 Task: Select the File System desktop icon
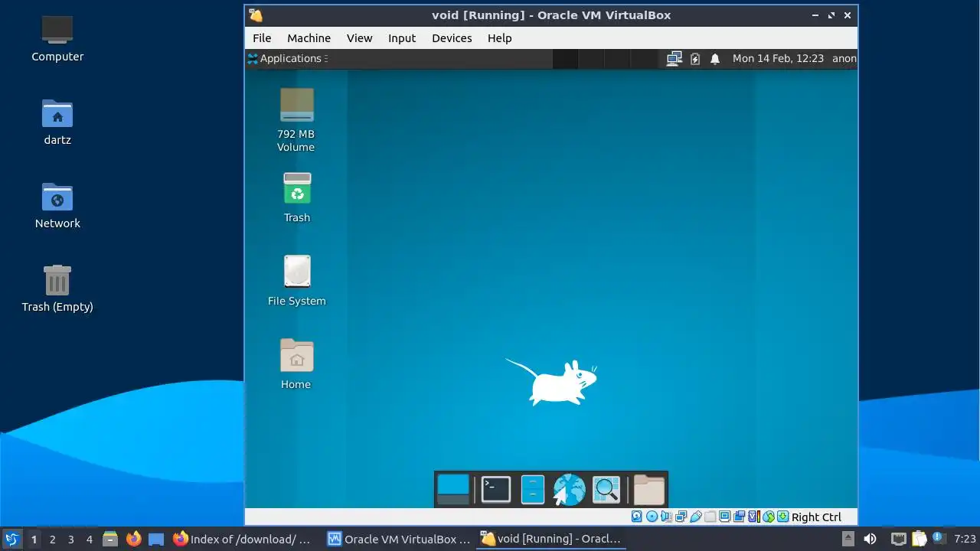coord(297,281)
